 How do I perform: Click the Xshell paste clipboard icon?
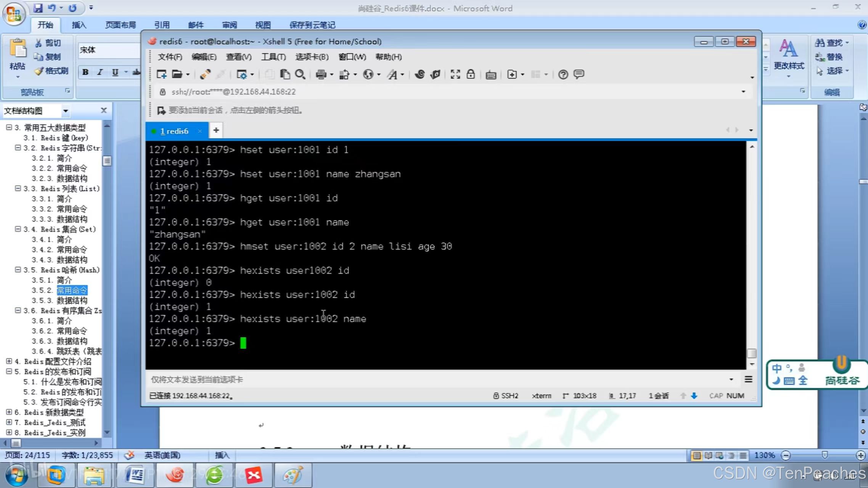pyautogui.click(x=285, y=74)
